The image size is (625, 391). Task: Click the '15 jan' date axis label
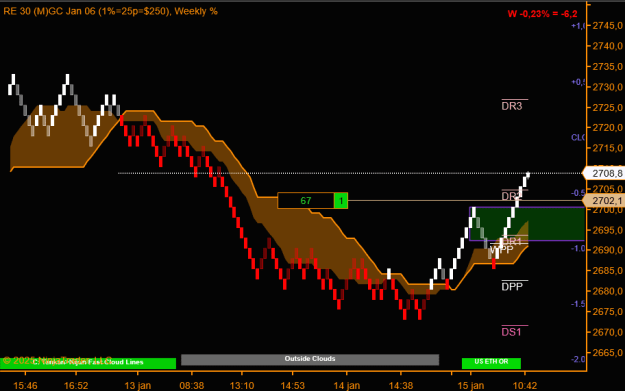coord(471,385)
